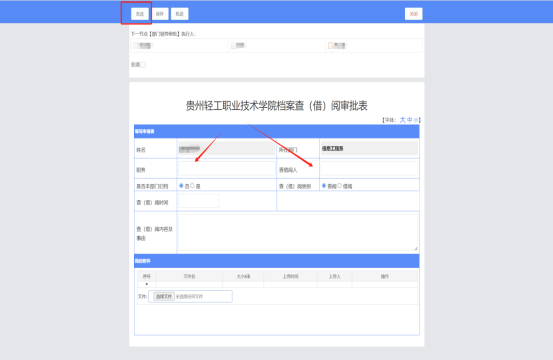The width and height of the screenshot is (553, 360).
Task: Set font size to 大 (large)
Action: (403, 120)
